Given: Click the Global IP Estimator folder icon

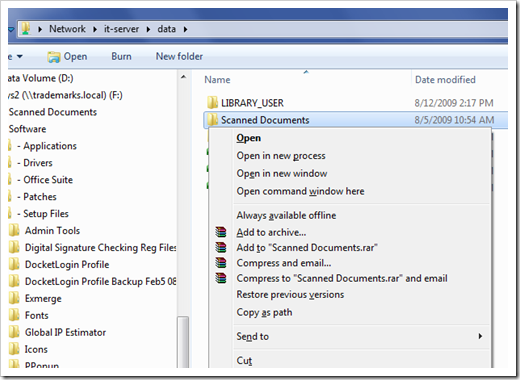Looking at the screenshot, I should (14, 332).
